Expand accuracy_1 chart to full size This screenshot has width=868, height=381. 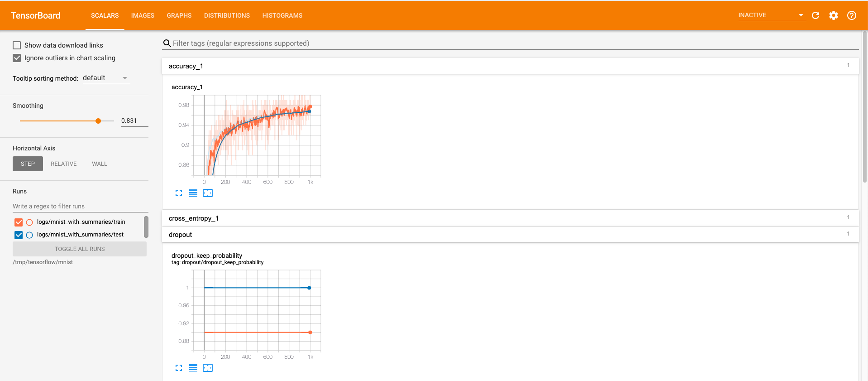click(179, 193)
